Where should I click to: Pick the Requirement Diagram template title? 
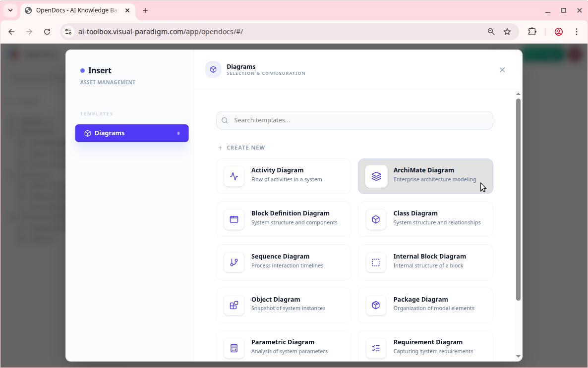click(x=427, y=342)
